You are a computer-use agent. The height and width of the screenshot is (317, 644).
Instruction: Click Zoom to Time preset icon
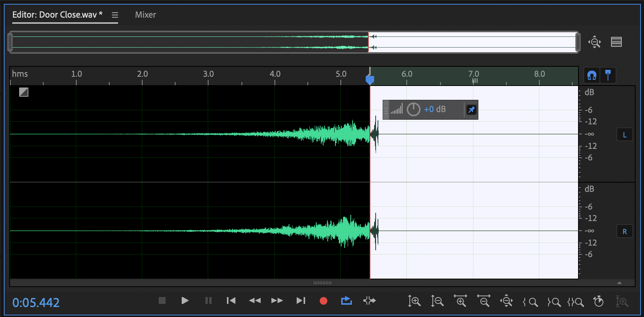(x=598, y=301)
